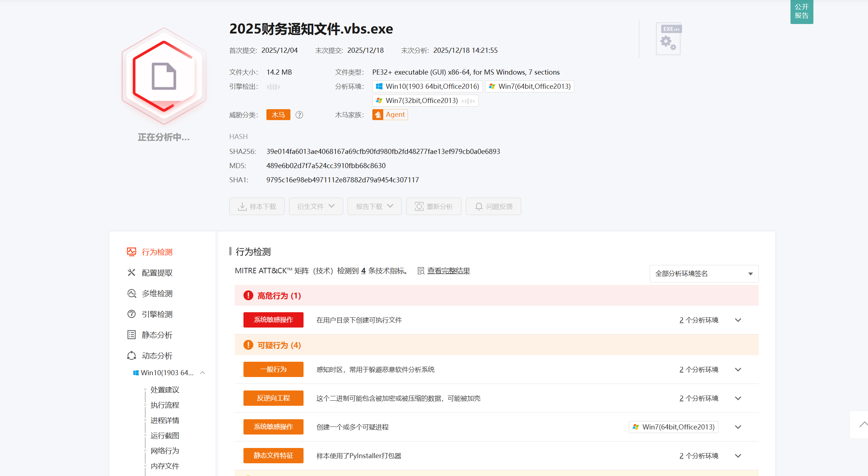
Task: Click the 配置提取 tools icon
Action: pos(131,273)
